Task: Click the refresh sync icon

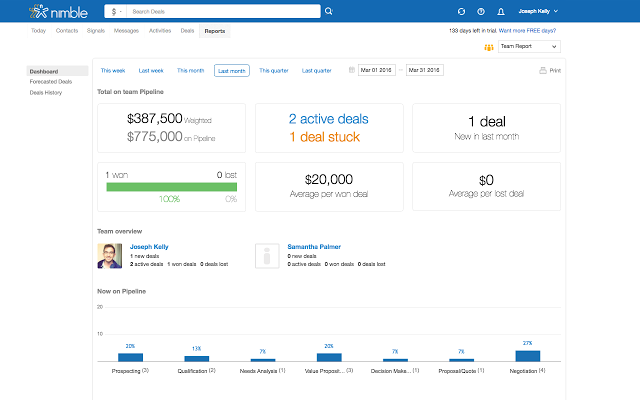Action: [461, 12]
